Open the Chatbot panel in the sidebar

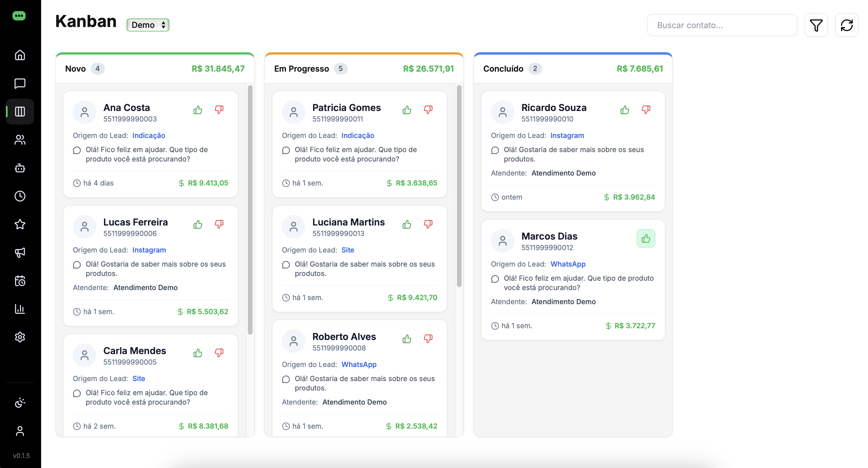(20, 168)
